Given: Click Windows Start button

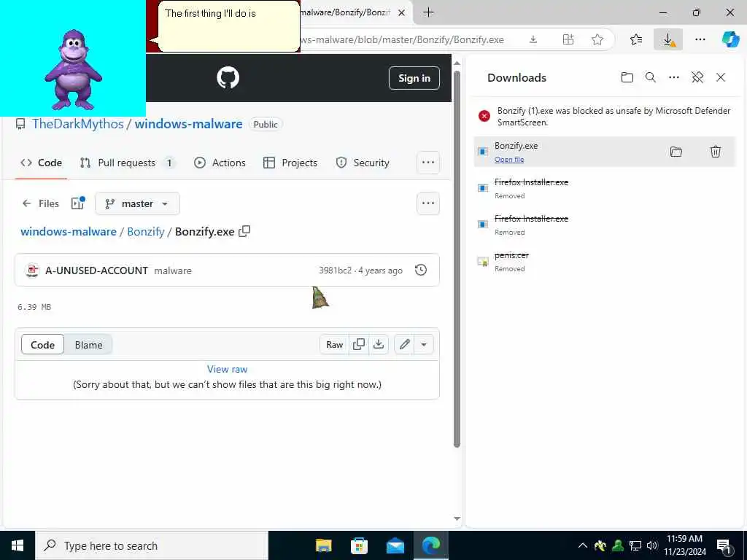Looking at the screenshot, I should click(x=18, y=545).
